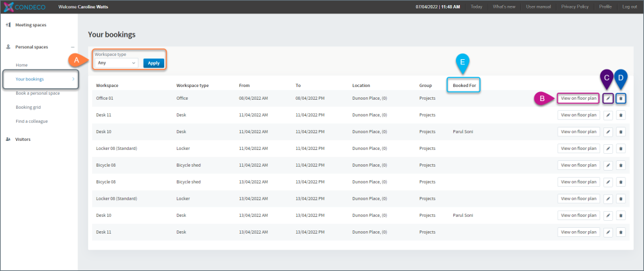Delete the Desk 10 booking on 13/04/2022

pos(621,215)
